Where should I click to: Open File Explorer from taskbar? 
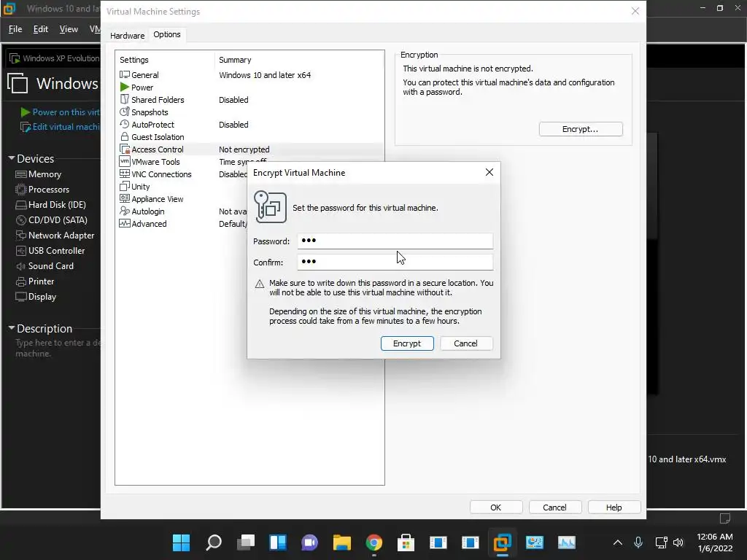pyautogui.click(x=341, y=542)
